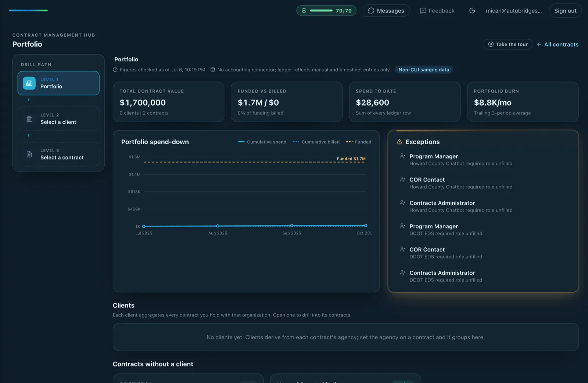Click the Messages speech bubble icon
This screenshot has width=588, height=383.
click(371, 11)
